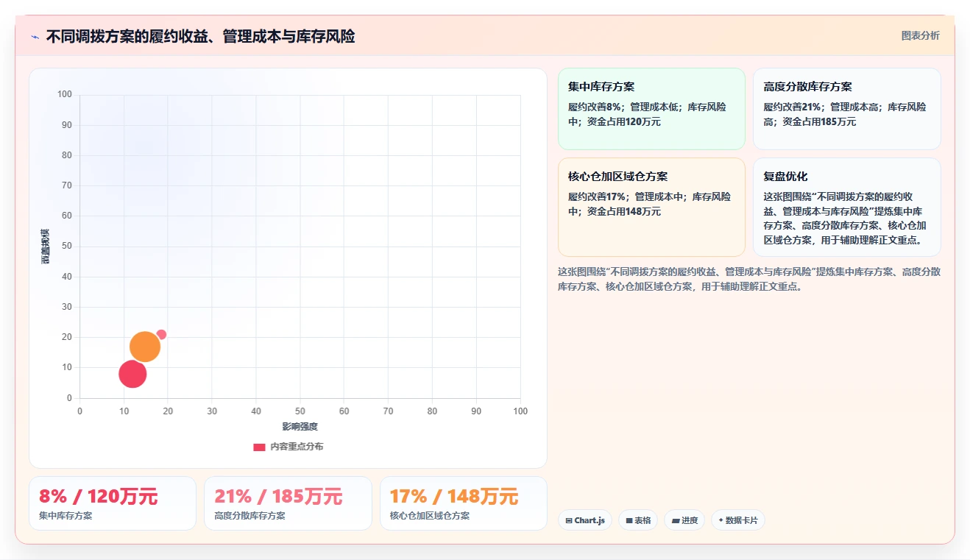Open the 高度分散库存方案 info card

click(x=846, y=109)
